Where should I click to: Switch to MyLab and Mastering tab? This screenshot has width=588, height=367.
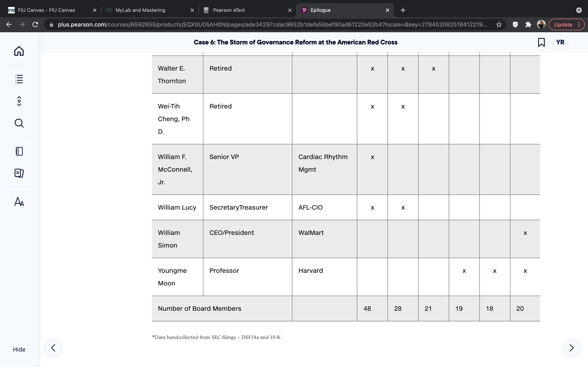point(150,10)
